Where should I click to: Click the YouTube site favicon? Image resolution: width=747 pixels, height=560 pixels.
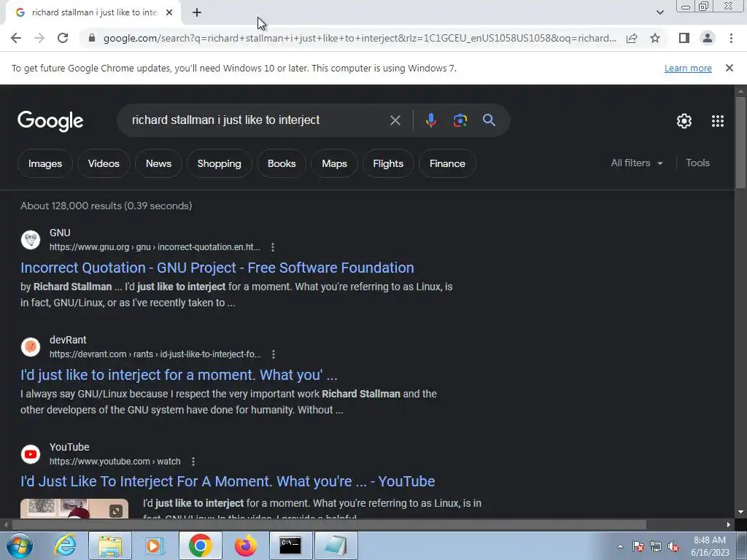31,454
